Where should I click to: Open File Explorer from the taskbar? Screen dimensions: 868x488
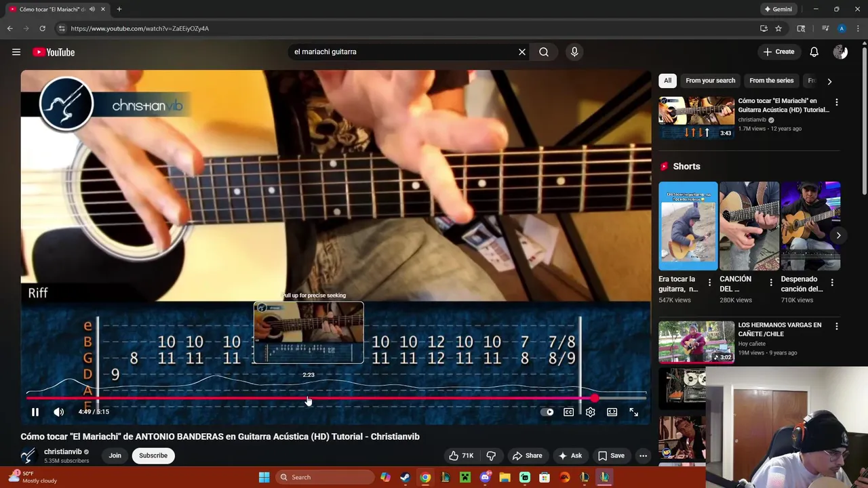tap(505, 477)
